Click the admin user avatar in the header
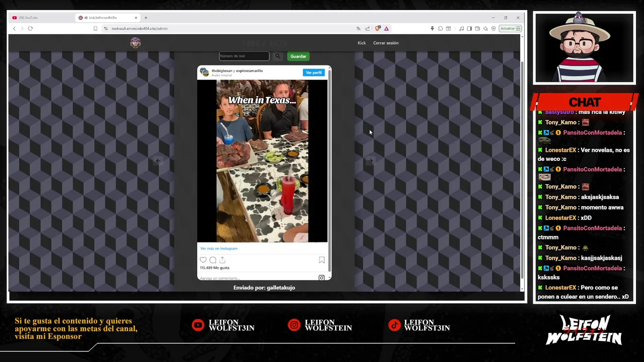The height and width of the screenshot is (362, 644). tap(135, 43)
